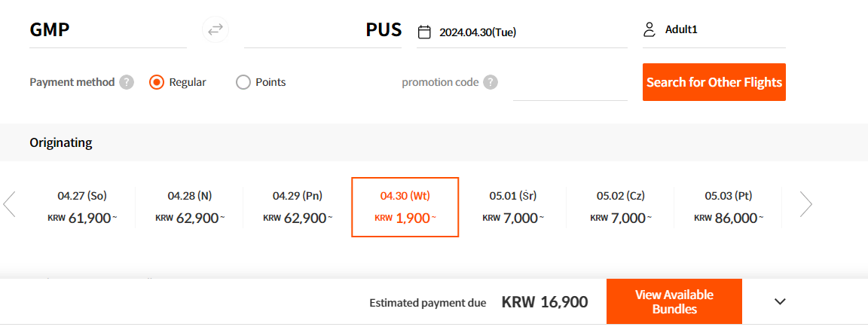Viewport: 868px width, 333px height.
Task: Select Regular payment method radio button
Action: coord(157,82)
